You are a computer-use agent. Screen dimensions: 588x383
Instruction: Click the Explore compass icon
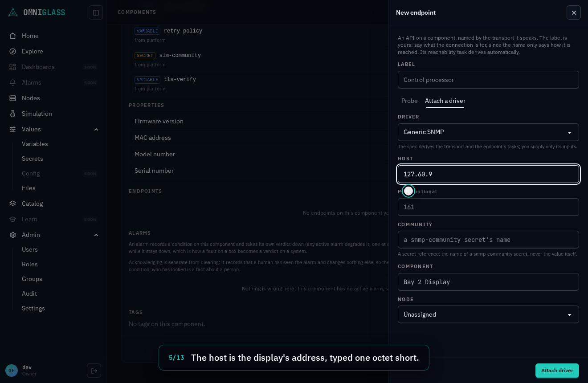13,51
